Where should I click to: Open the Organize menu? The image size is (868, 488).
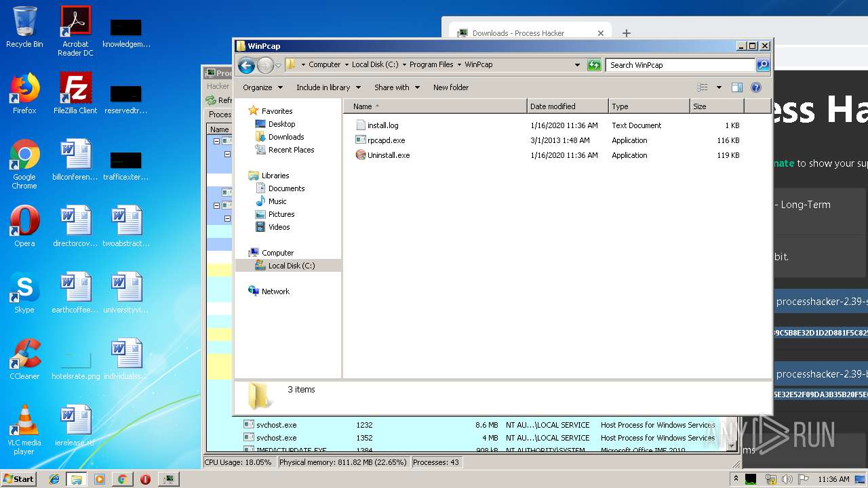[x=262, y=87]
